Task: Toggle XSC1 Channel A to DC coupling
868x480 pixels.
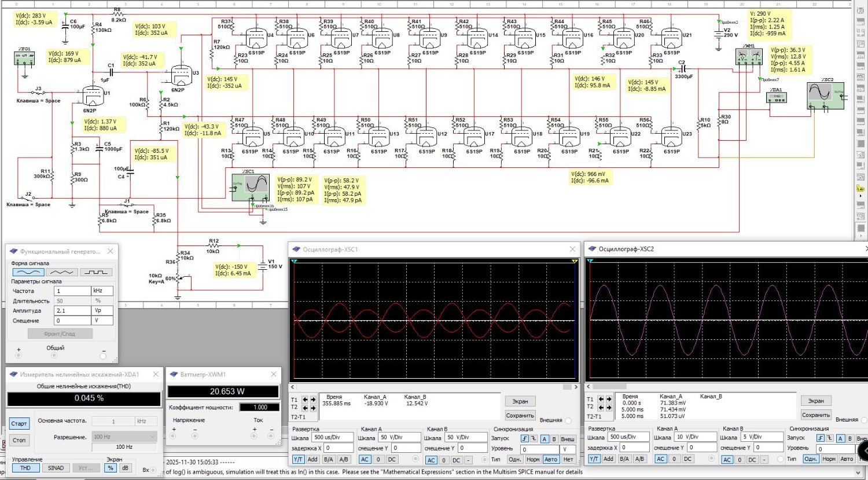Action: point(392,460)
